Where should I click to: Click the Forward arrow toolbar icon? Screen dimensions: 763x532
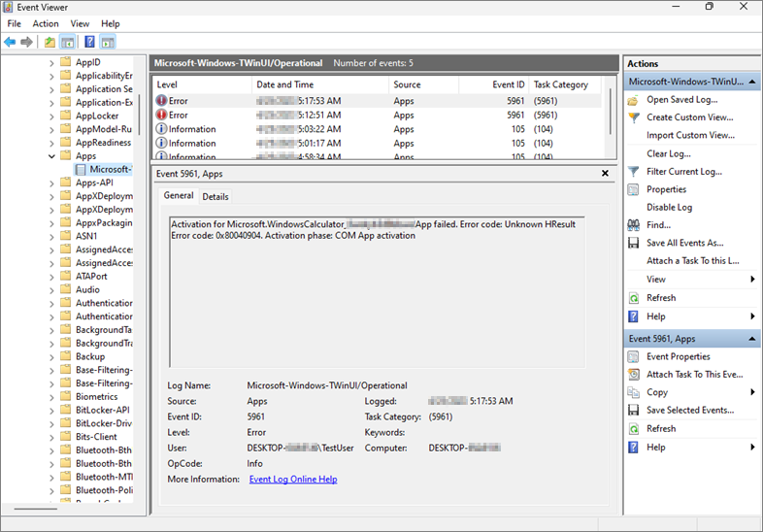coord(27,43)
